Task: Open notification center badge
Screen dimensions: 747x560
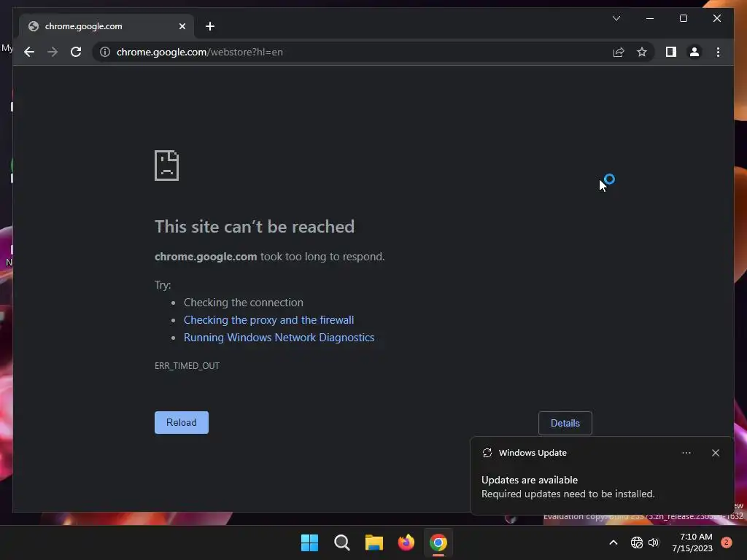Action: (726, 542)
